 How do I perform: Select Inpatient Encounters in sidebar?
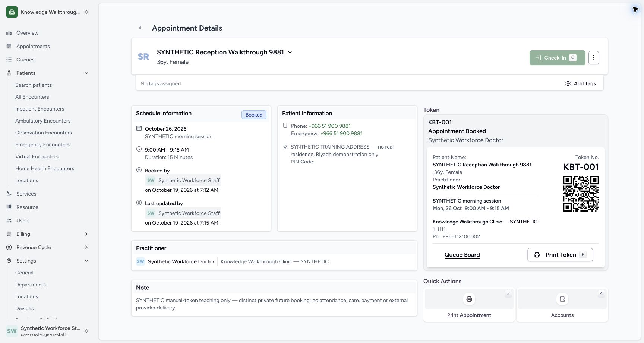pos(40,109)
